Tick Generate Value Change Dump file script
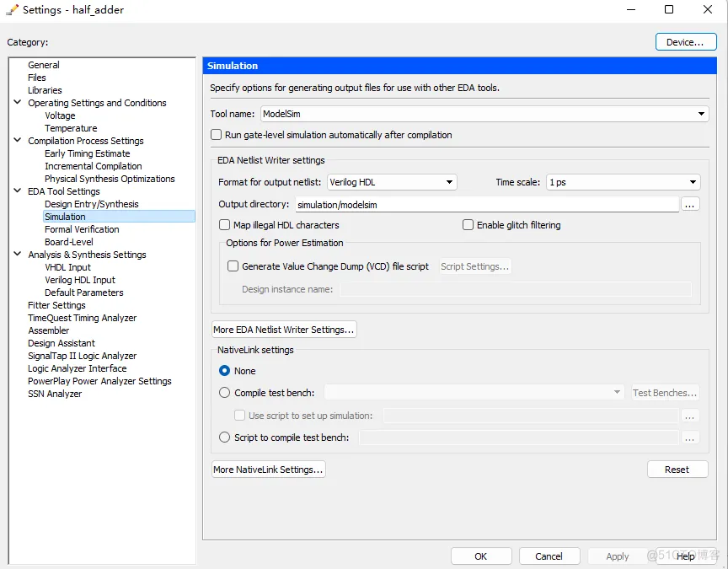728x569 pixels. click(x=233, y=266)
